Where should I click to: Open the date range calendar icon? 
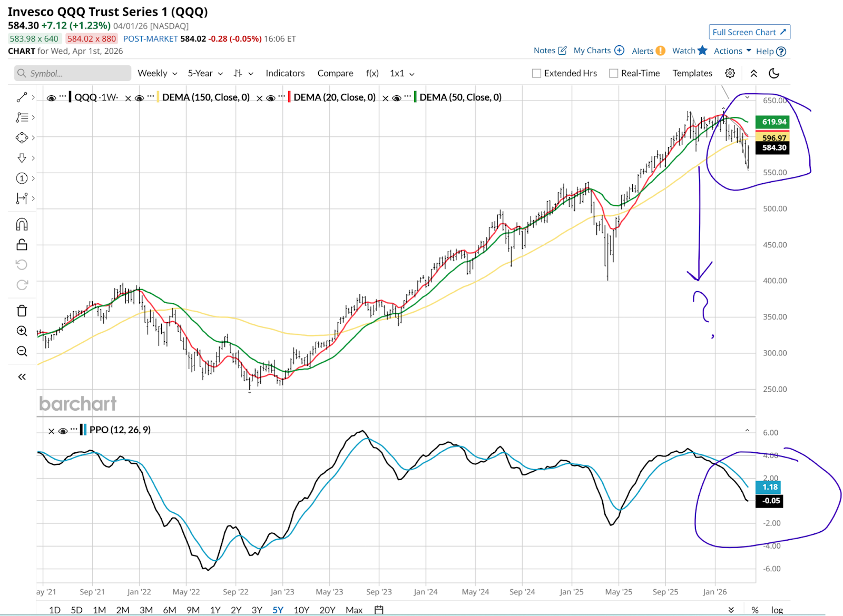pos(379,610)
